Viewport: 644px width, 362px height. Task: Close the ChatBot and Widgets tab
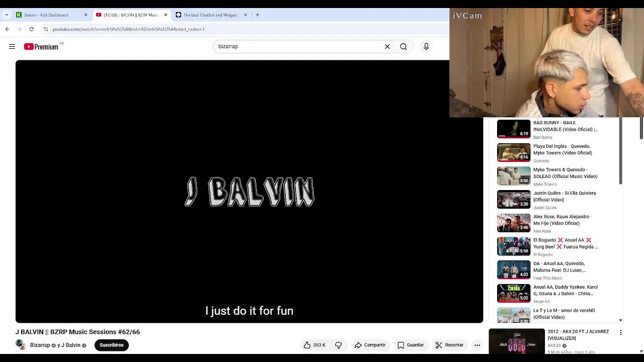coord(246,15)
